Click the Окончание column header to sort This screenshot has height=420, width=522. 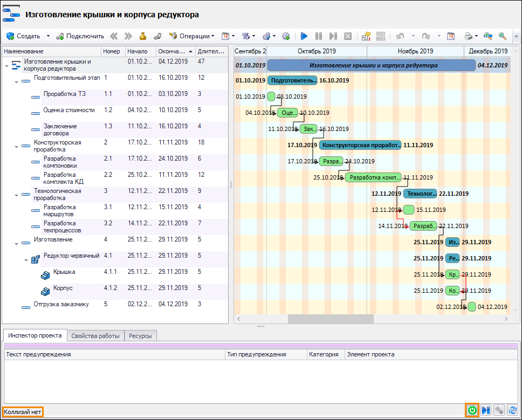coord(173,51)
